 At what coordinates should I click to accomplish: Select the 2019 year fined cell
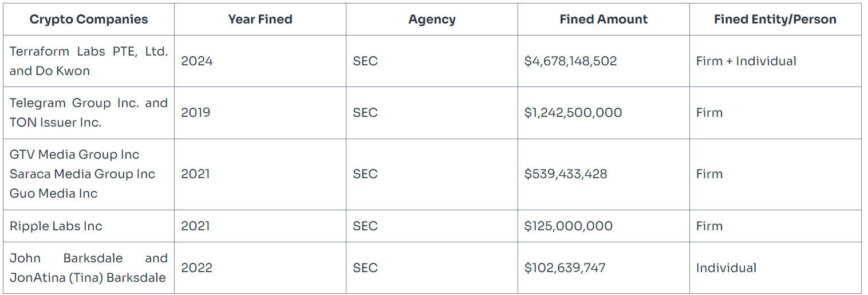pos(196,113)
